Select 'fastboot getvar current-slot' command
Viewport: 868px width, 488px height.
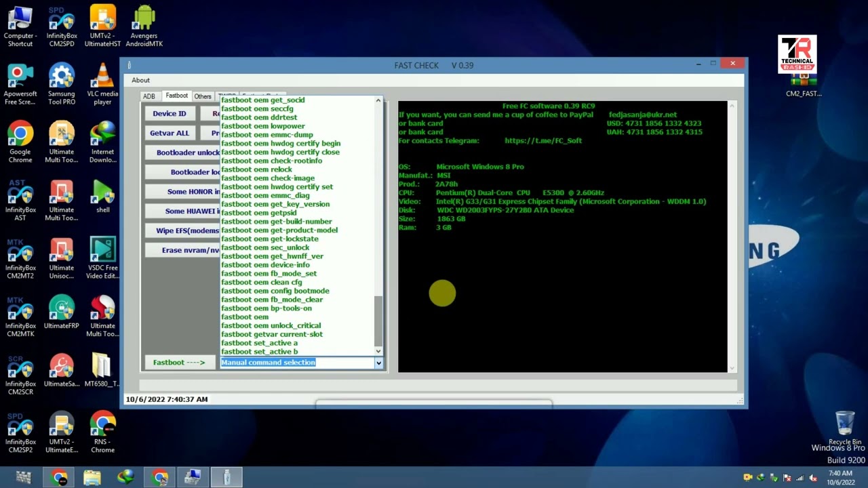point(271,334)
